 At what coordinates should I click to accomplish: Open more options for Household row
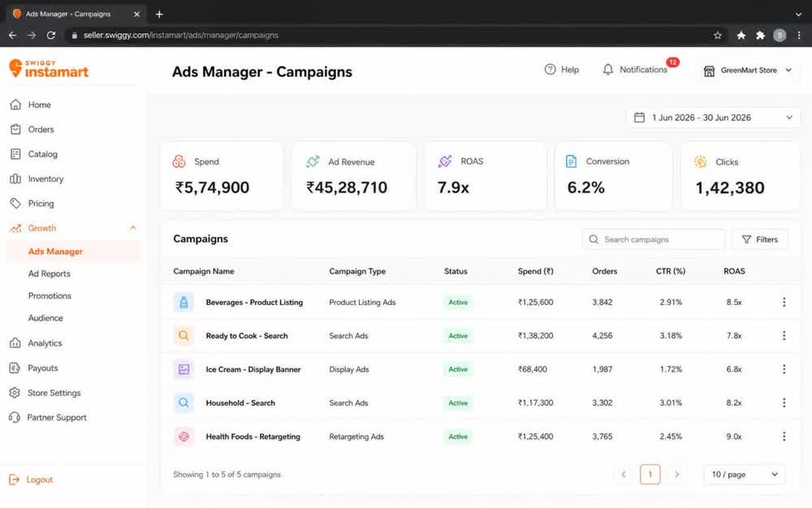coord(784,403)
